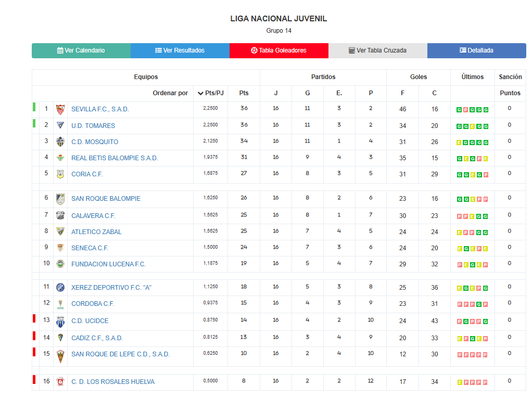Open C.D. MOSQUITO team link

click(95, 142)
